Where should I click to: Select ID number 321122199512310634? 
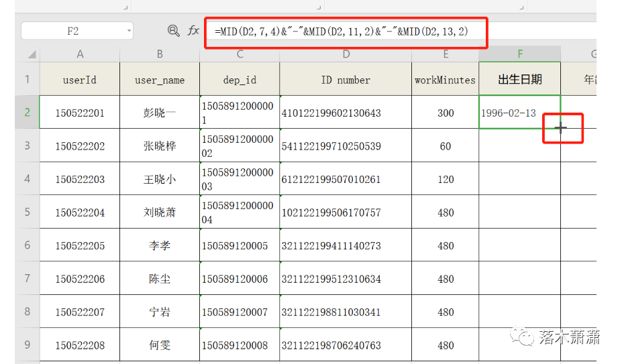346,279
